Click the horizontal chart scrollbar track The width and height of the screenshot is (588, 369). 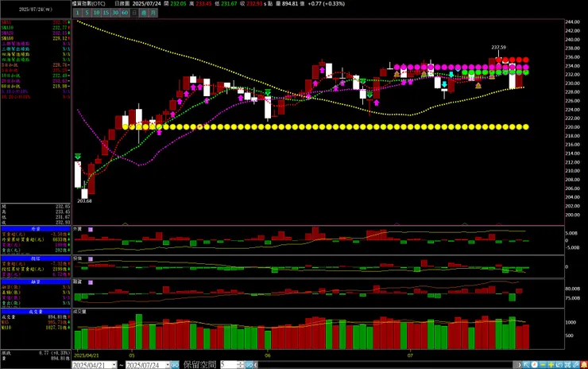[385, 365]
